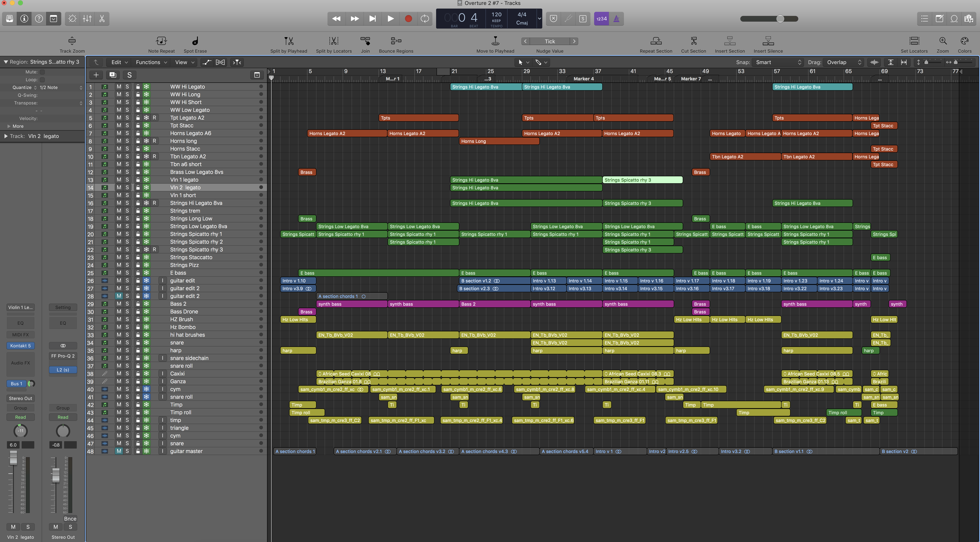Screen dimensions: 980x542
Task: Click the Kontakt 5 instrument slot
Action: pyautogui.click(x=21, y=346)
